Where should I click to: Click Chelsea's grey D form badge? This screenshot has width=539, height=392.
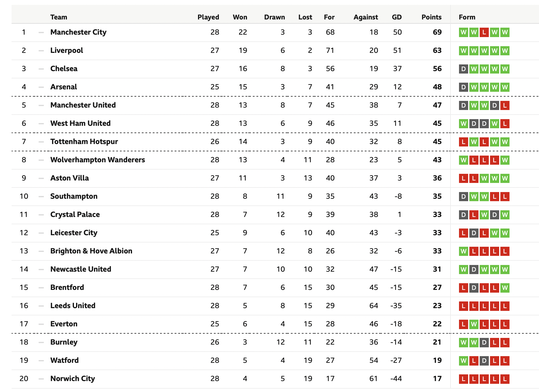(x=463, y=69)
